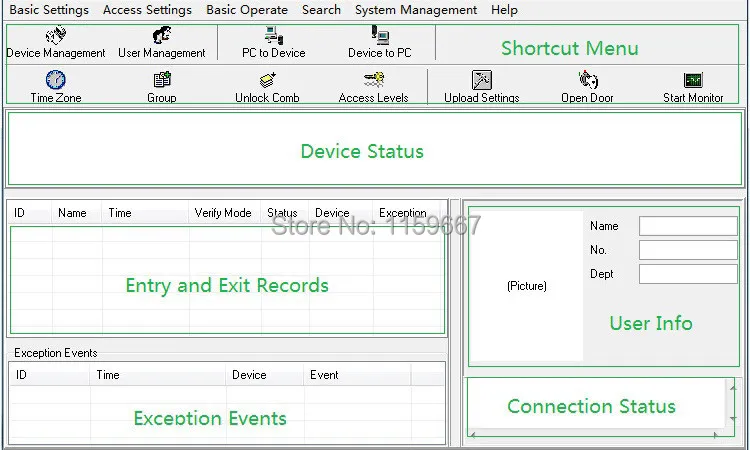Click the Device column header in records table

tap(341, 213)
